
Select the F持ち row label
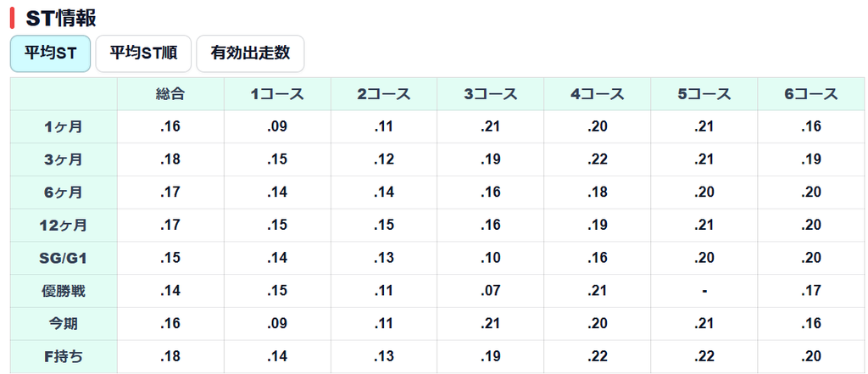click(64, 356)
